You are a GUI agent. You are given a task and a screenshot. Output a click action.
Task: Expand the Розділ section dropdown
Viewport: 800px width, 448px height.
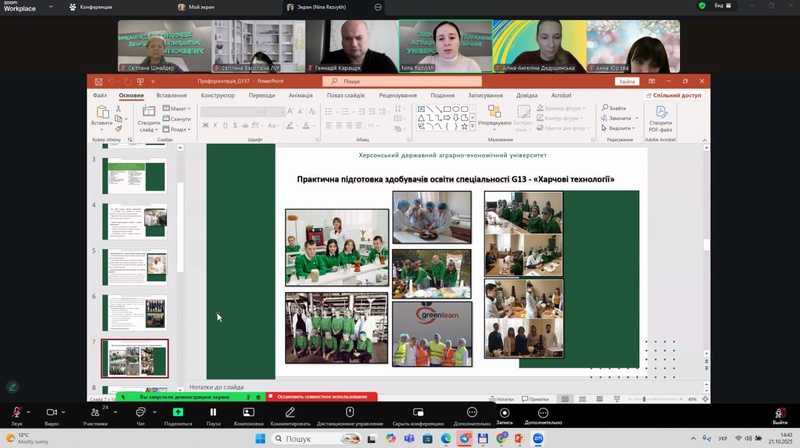[x=178, y=129]
